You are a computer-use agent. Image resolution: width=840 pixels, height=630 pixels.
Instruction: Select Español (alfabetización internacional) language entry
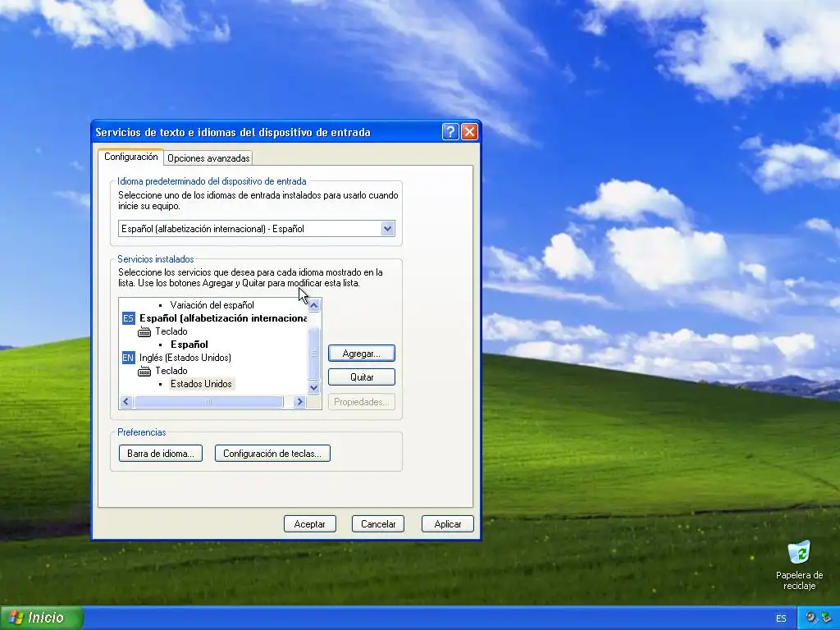click(223, 318)
